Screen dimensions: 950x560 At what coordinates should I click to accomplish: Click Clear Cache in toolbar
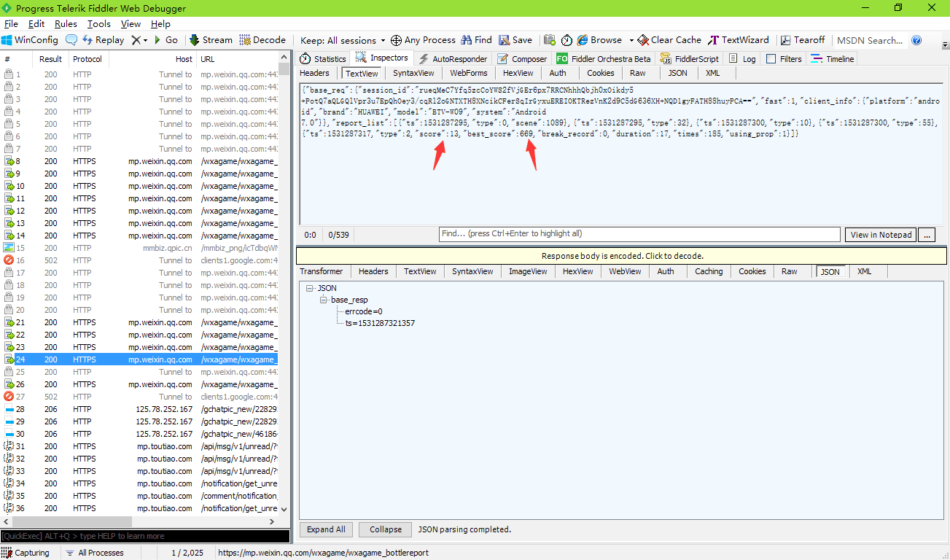click(x=669, y=40)
